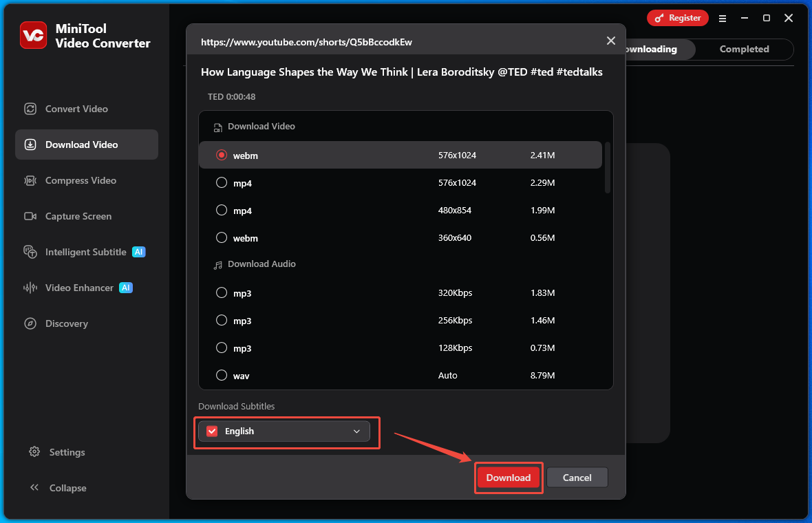Viewport: 812px width, 523px height.
Task: Select the mp3 256Kbps radio button
Action: (222, 320)
